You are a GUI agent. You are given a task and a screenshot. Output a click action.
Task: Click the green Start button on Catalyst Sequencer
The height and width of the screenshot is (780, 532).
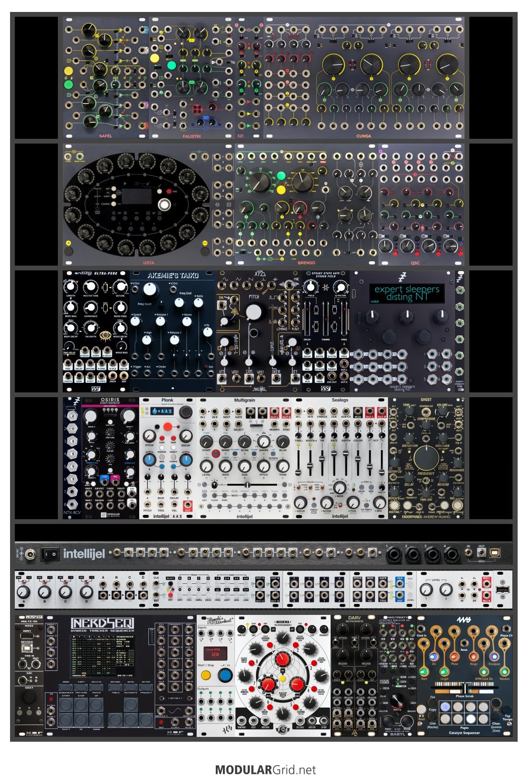424,672
